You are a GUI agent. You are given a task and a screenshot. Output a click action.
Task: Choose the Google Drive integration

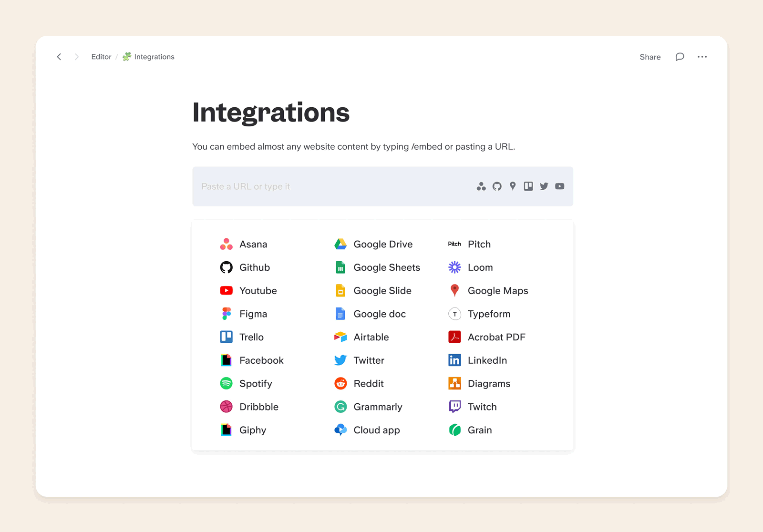pos(373,244)
